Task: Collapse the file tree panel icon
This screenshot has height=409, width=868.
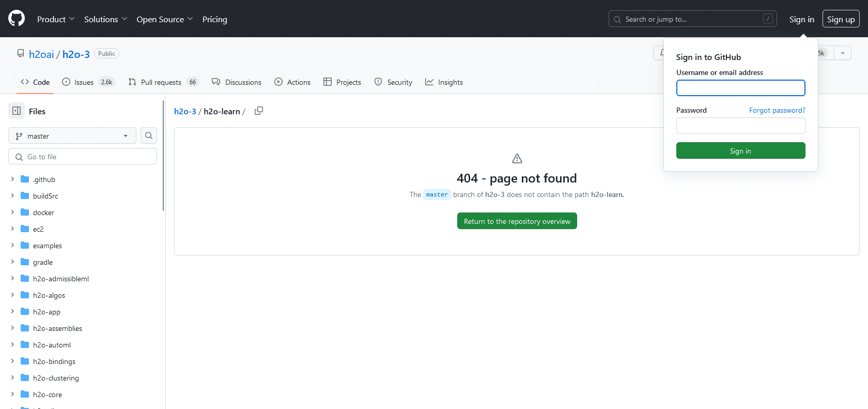Action: pos(17,111)
